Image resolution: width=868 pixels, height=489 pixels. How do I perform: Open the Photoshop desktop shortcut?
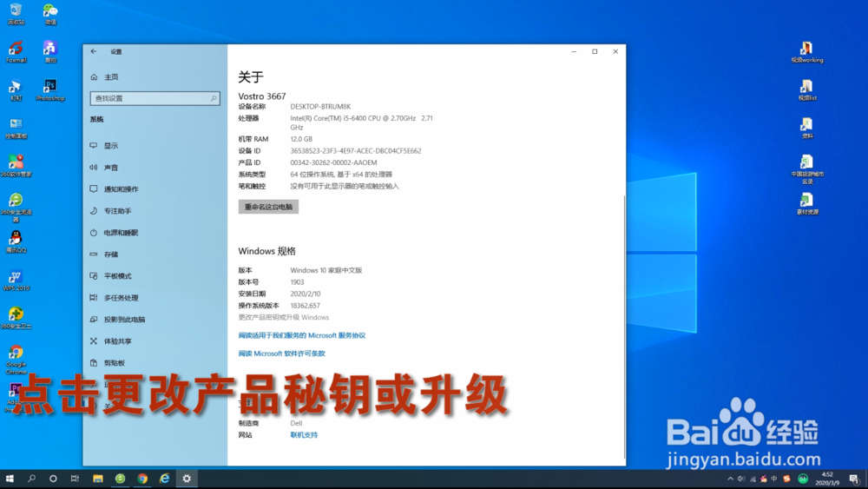(50, 89)
